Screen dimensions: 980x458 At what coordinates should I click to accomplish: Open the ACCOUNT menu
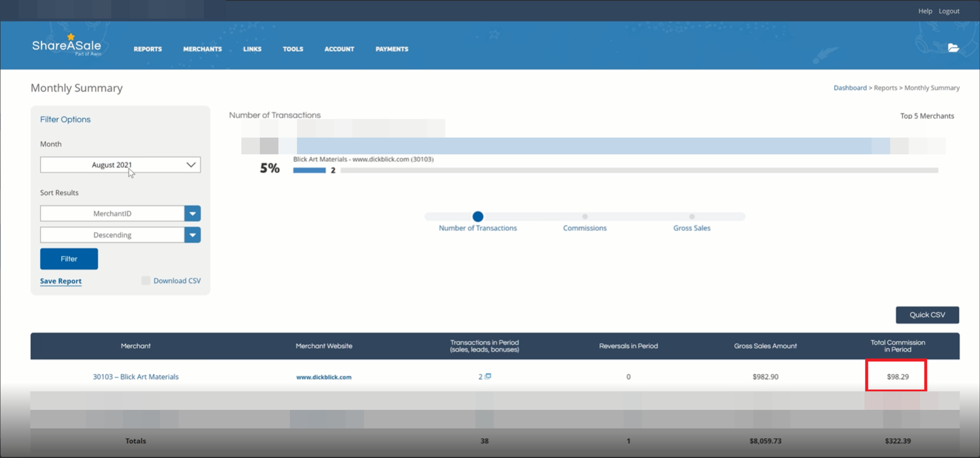pyautogui.click(x=339, y=49)
